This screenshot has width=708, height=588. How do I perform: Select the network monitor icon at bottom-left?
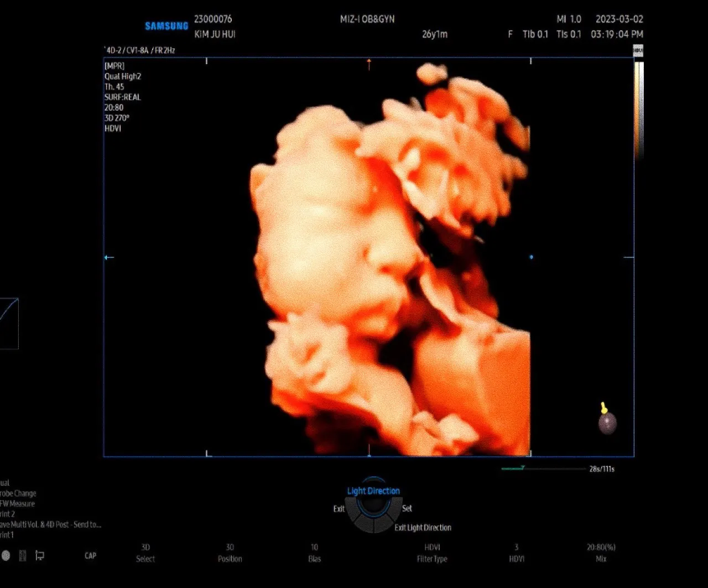(40, 555)
